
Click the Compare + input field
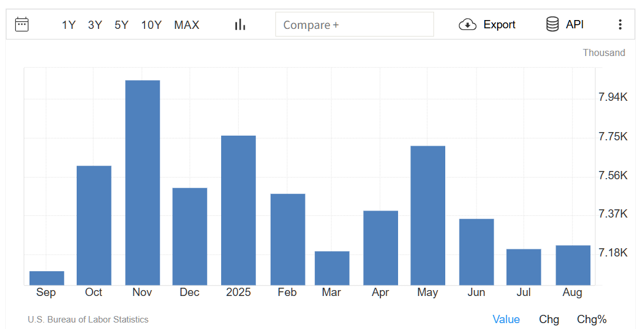(354, 25)
